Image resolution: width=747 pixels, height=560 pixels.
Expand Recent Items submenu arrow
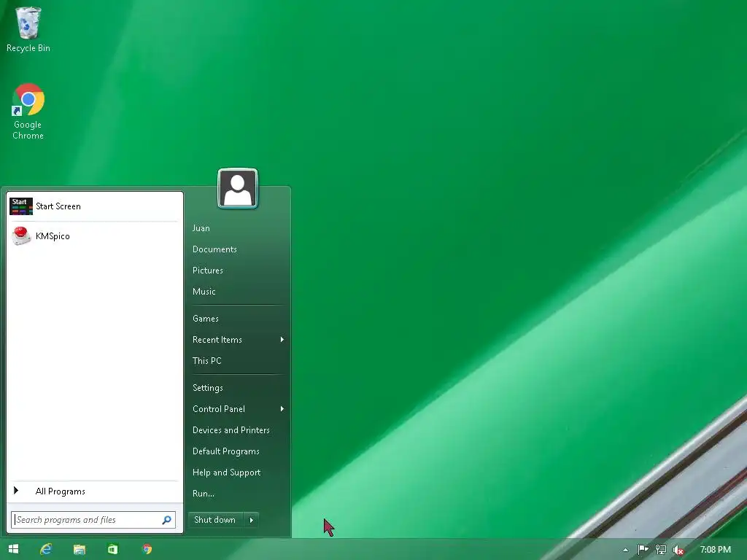282,340
